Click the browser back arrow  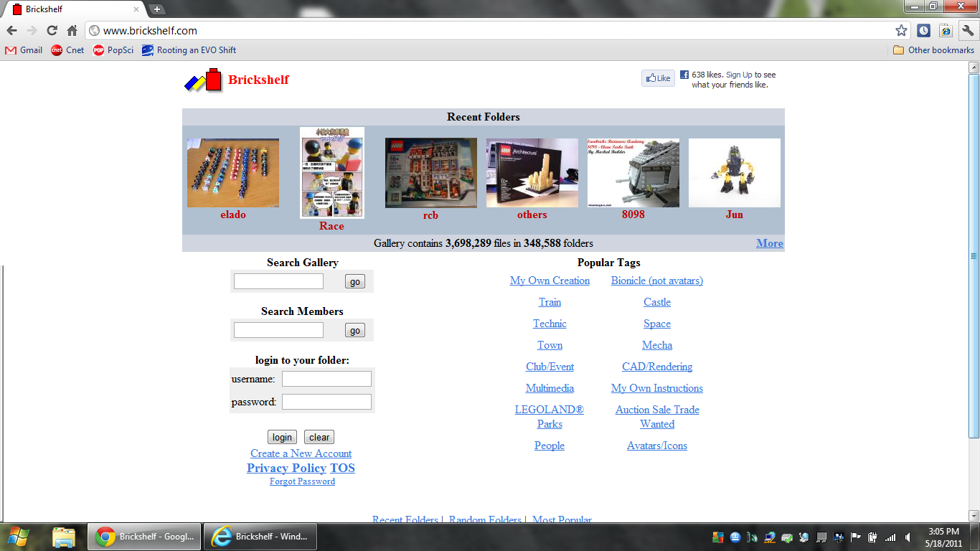(11, 31)
